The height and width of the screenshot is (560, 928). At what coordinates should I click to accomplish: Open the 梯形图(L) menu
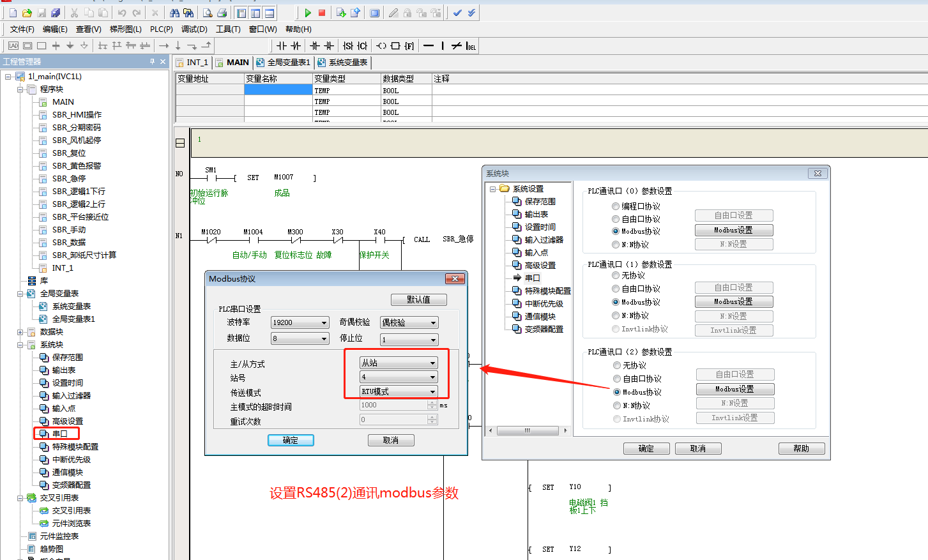click(x=126, y=29)
